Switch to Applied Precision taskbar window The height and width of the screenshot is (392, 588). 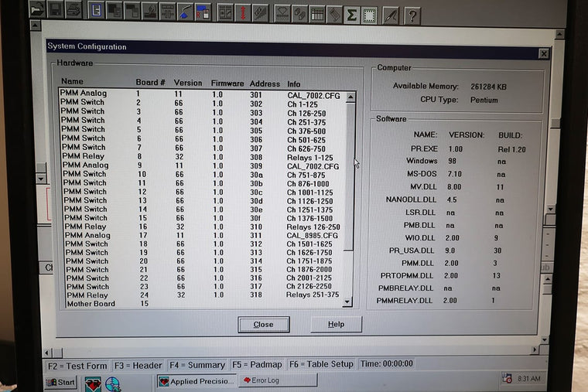coord(197,381)
